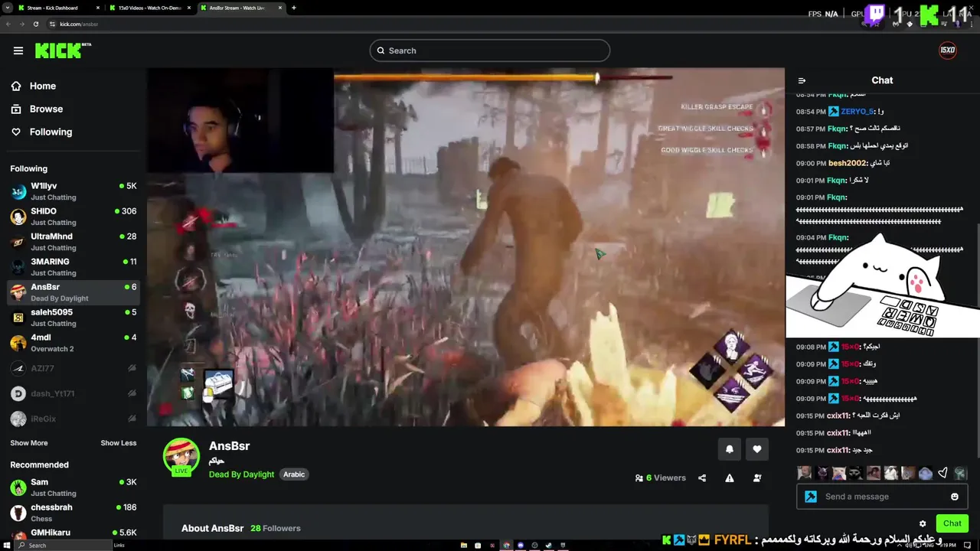Image resolution: width=980 pixels, height=551 pixels.
Task: Focus the Send a message field
Action: pyautogui.click(x=882, y=497)
